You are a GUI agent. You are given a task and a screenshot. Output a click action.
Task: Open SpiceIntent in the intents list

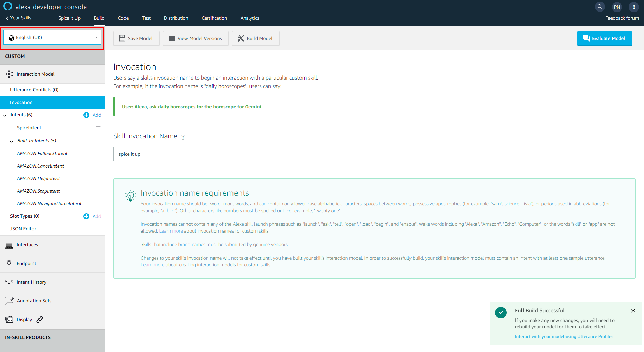[29, 128]
